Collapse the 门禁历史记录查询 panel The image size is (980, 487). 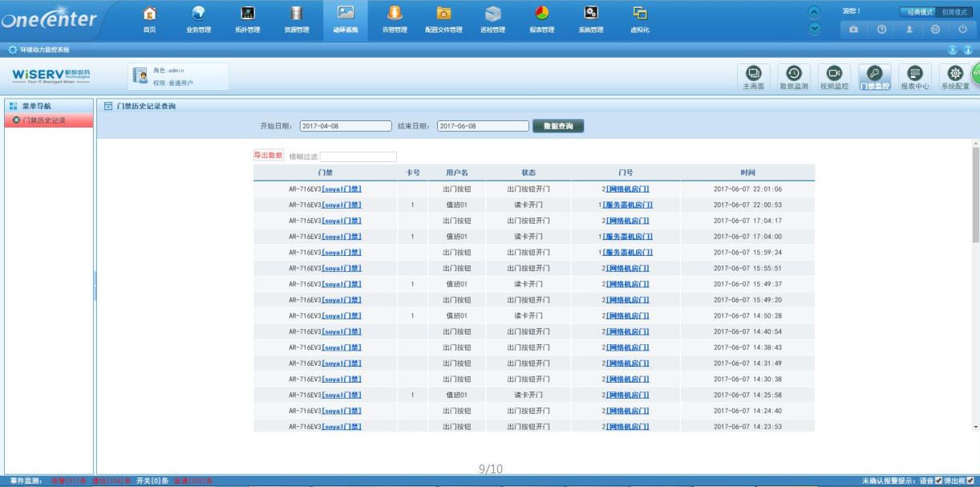tap(107, 106)
